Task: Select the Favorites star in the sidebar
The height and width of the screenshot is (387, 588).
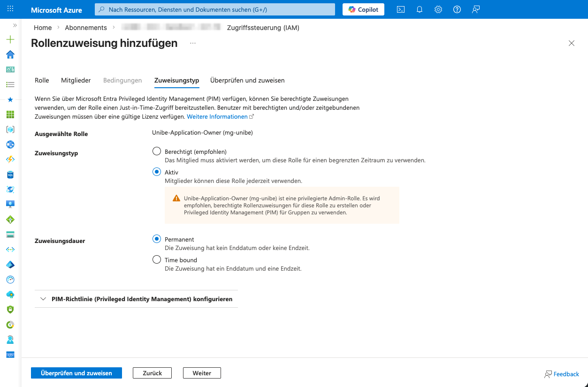Action: coord(10,99)
